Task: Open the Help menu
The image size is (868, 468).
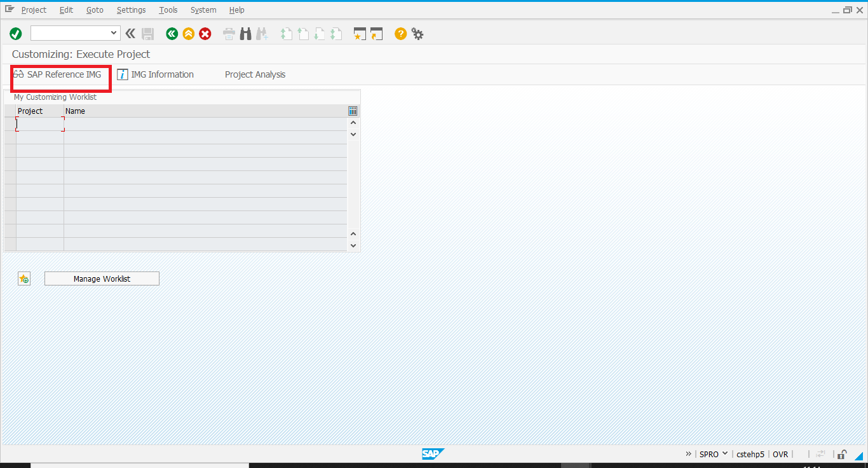Action: 236,10
